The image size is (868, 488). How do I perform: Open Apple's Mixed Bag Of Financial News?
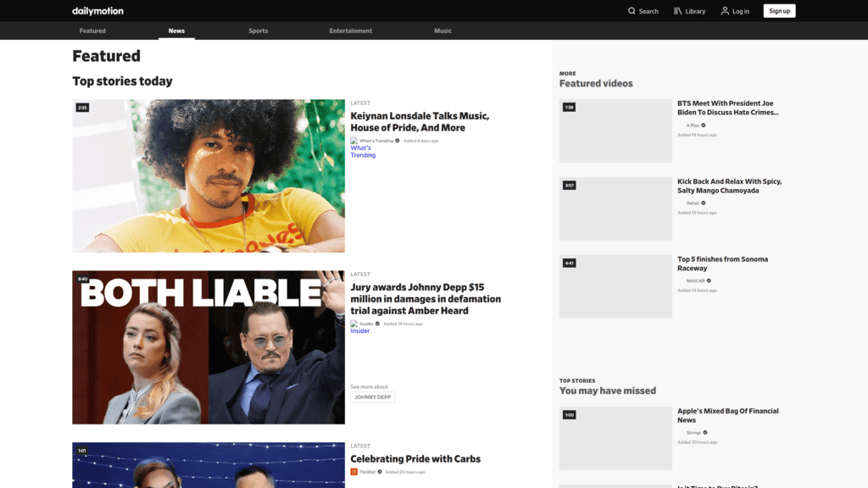coord(728,415)
